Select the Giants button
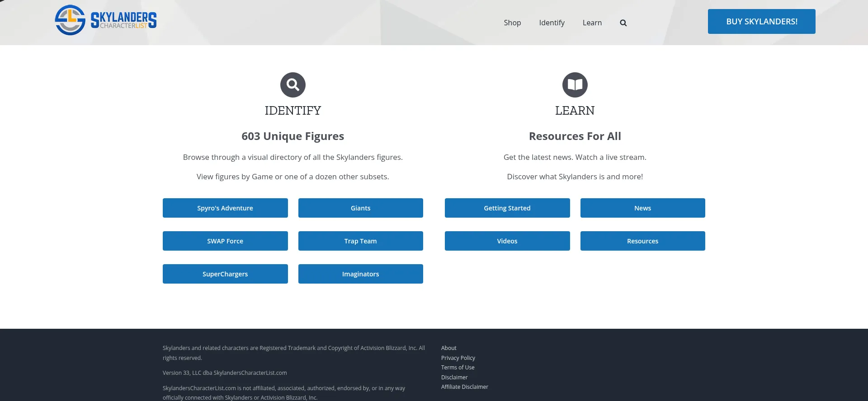Screen dimensions: 868x401 361,208
